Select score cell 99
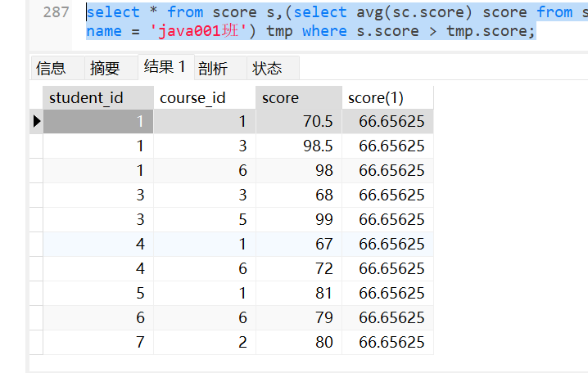Viewport: 588px width, 373px height. [x=299, y=219]
